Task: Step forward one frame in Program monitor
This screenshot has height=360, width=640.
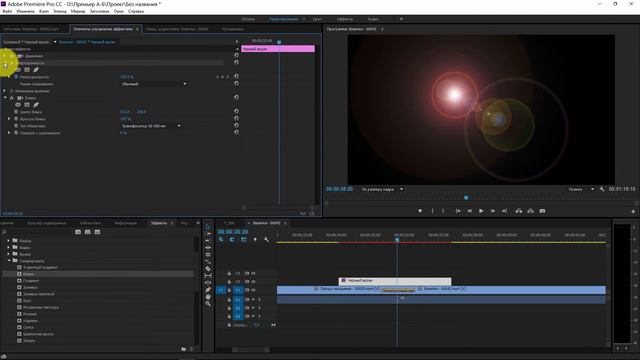Action: pos(493,211)
